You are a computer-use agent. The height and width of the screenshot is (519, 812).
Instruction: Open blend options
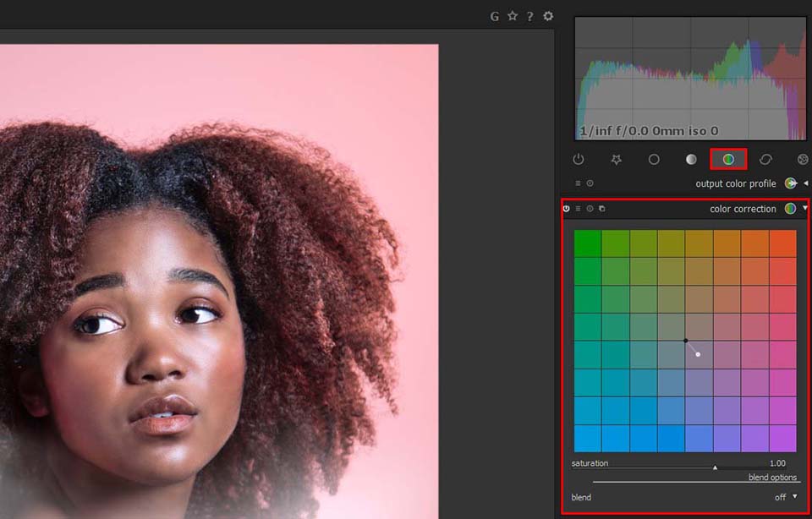772,477
